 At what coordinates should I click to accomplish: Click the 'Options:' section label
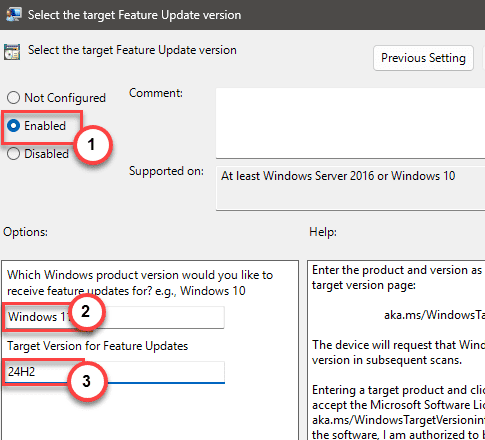pos(25,232)
